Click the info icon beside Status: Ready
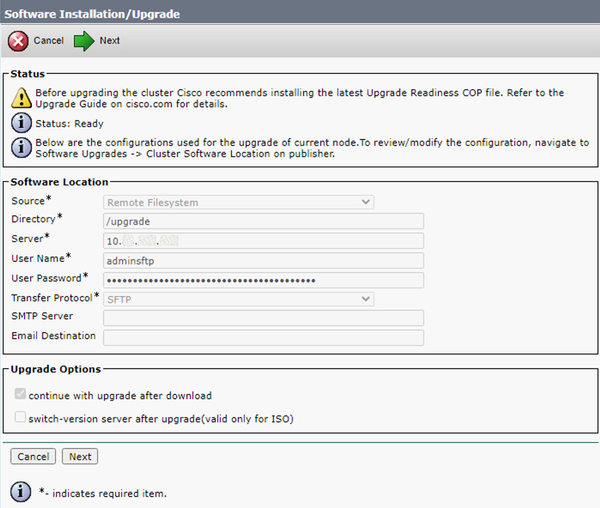The height and width of the screenshot is (508, 600). click(21, 123)
